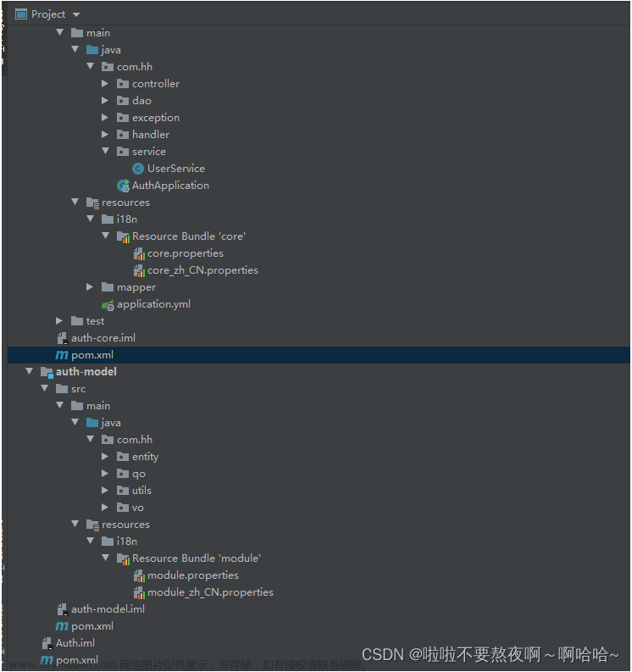Screen dimensions: 632x672
Task: Click the dao package folder icon
Action: (123, 101)
